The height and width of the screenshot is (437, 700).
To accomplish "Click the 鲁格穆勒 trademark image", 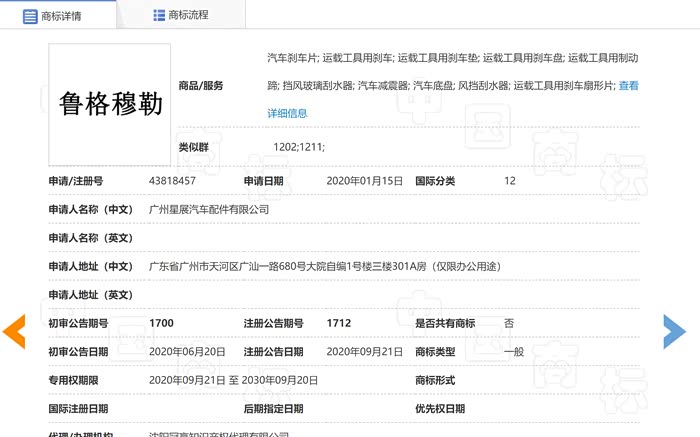I will pyautogui.click(x=110, y=104).
